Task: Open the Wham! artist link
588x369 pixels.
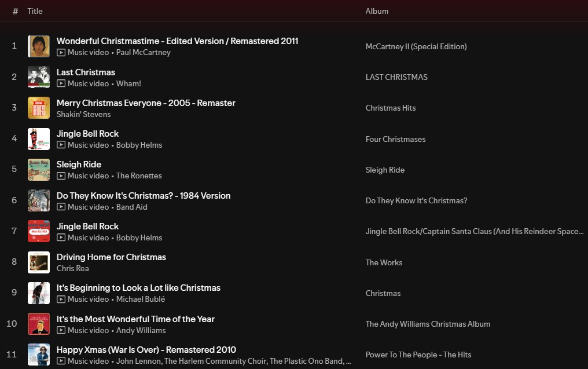Action: click(128, 83)
